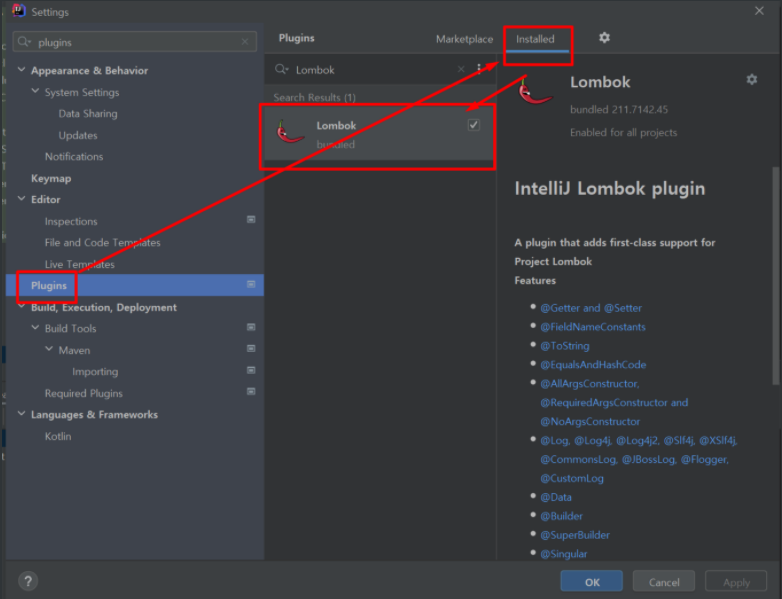782x599 pixels.
Task: Click project-level icon next to Importing
Action: (251, 370)
